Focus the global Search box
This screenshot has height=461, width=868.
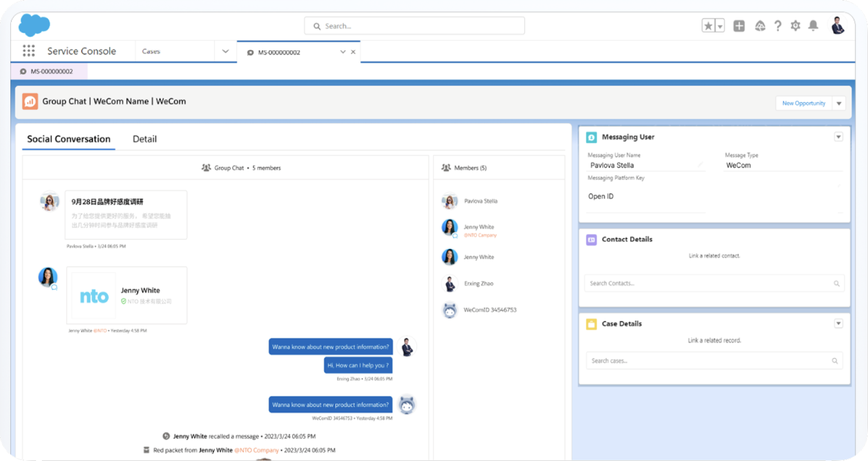pos(414,26)
